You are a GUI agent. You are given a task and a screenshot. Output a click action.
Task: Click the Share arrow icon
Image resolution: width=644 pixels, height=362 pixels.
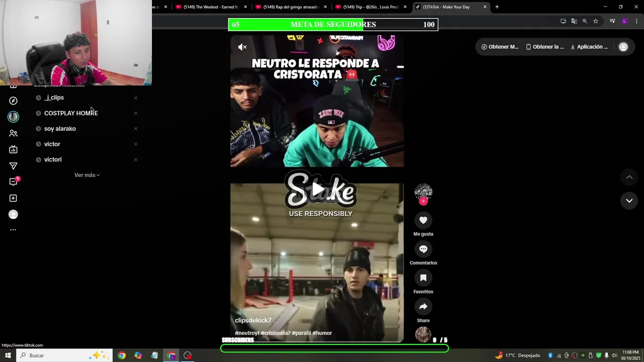point(423,307)
